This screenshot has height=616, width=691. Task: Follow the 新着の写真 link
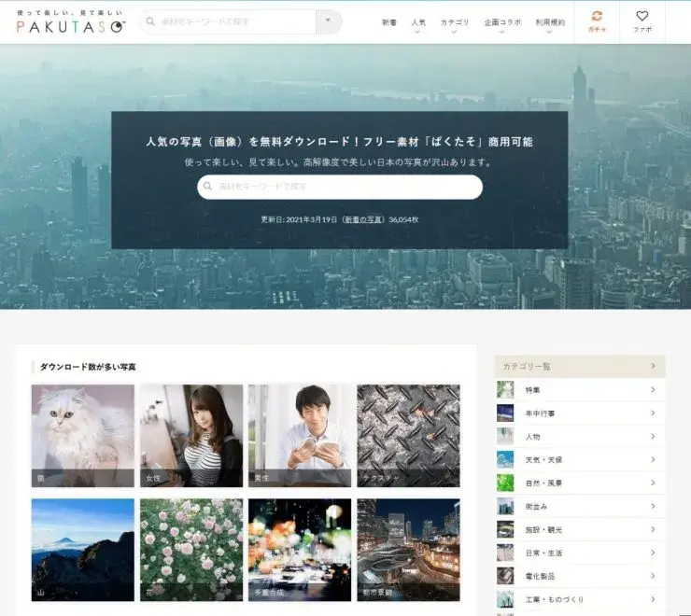coord(363,219)
